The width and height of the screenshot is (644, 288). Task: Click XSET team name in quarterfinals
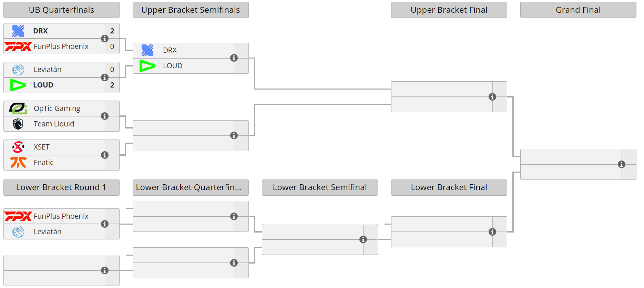[x=42, y=147]
